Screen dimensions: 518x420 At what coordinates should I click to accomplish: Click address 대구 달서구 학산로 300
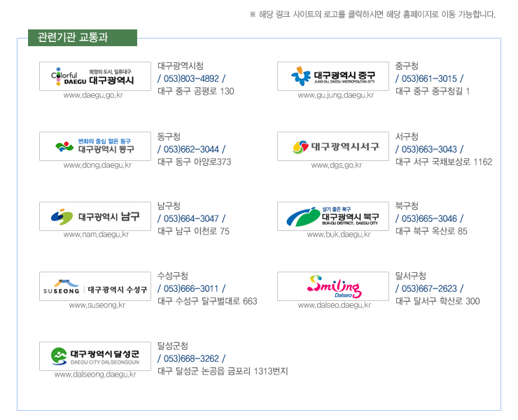click(437, 301)
